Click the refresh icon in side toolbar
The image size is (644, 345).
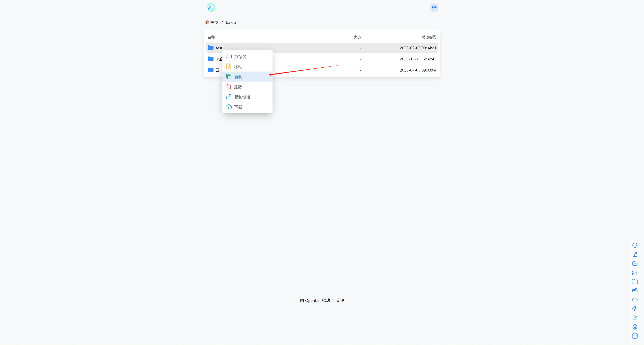tap(635, 245)
